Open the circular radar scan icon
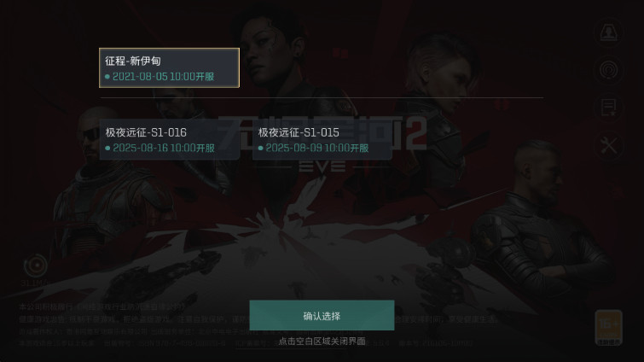 click(609, 70)
